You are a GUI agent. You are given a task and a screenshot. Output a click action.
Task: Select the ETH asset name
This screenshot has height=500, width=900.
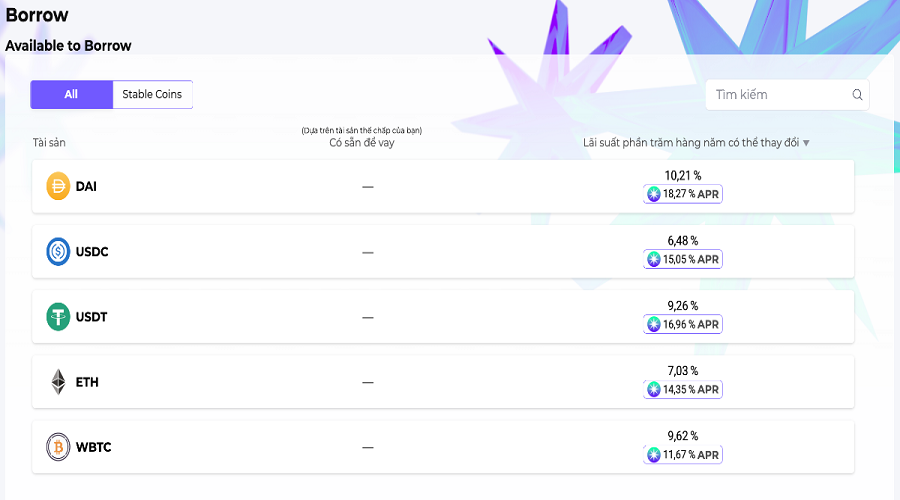tap(87, 382)
